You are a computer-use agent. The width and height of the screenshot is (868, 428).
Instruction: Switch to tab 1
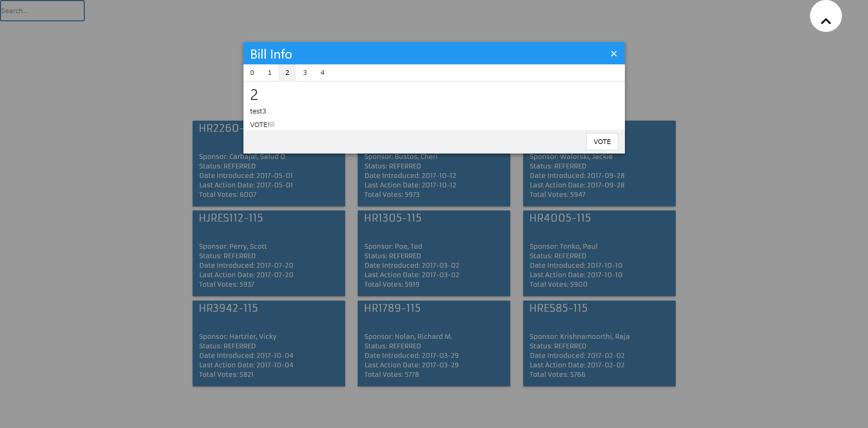[x=270, y=73]
